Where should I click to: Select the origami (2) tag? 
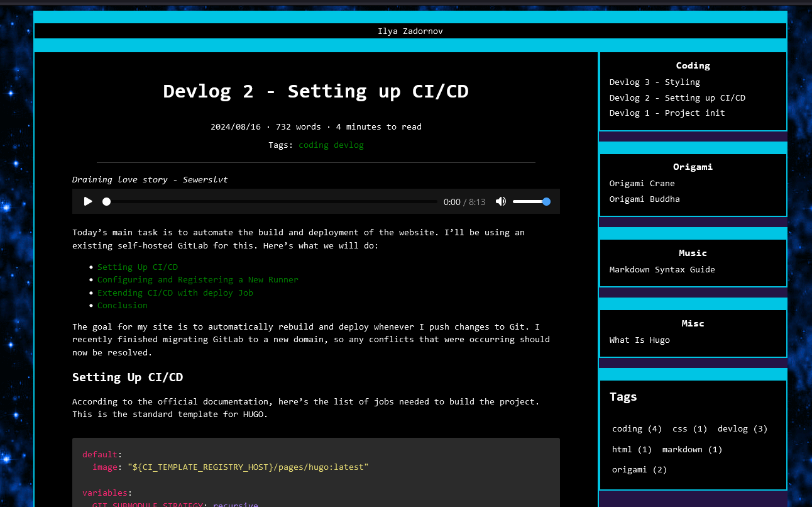(640, 469)
